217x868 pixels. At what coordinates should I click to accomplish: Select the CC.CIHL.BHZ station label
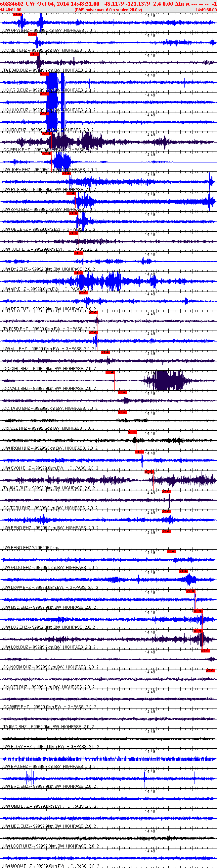50,369
